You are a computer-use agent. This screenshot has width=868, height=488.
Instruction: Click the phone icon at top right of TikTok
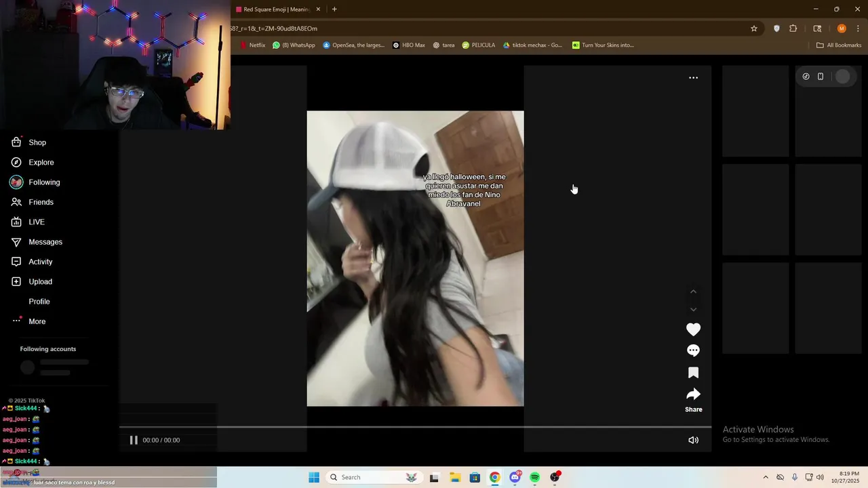coord(820,77)
